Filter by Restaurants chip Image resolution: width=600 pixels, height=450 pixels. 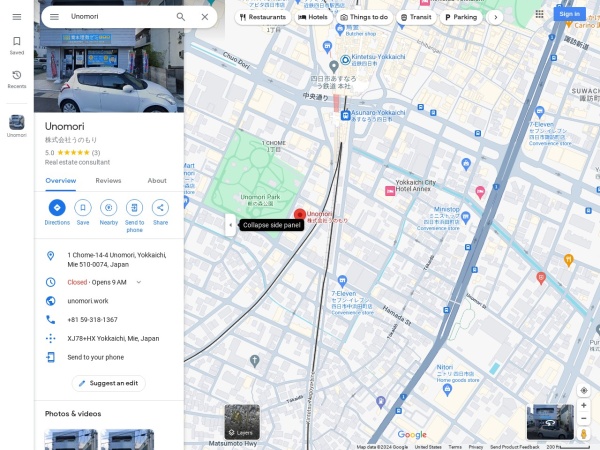tap(263, 17)
